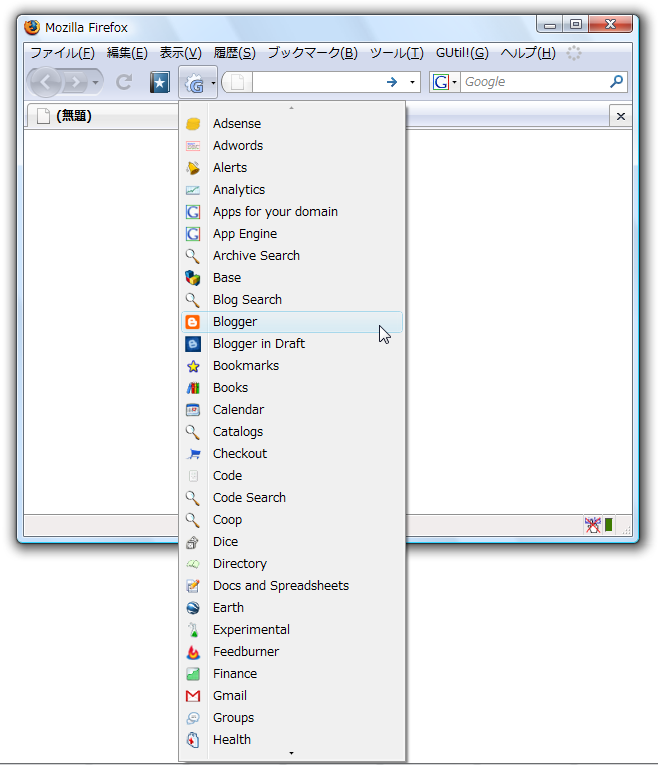Click the Analytics chart icon

click(x=193, y=190)
